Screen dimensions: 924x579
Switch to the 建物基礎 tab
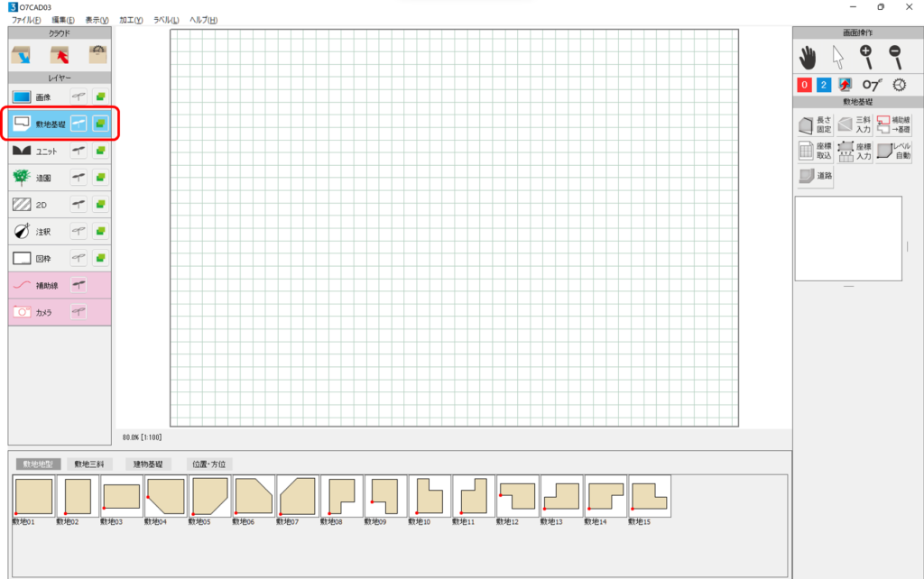point(148,464)
